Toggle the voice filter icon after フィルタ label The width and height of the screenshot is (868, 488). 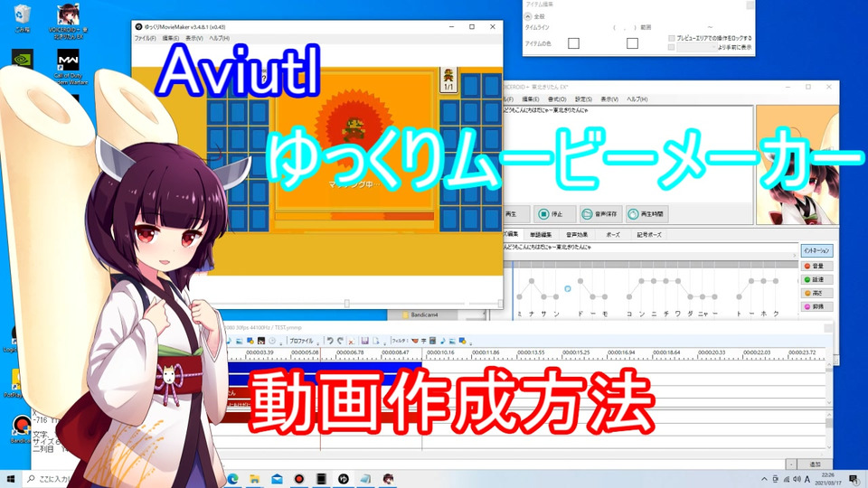click(415, 341)
